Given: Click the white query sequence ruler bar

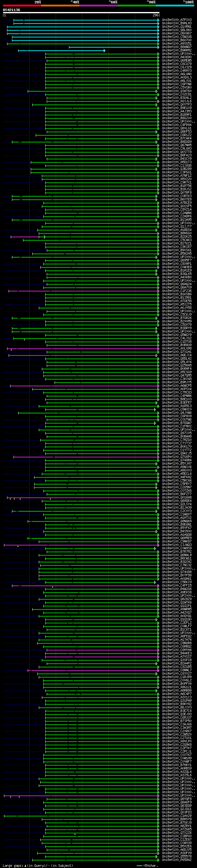Looking at the screenshot, I should tap(81, 13).
